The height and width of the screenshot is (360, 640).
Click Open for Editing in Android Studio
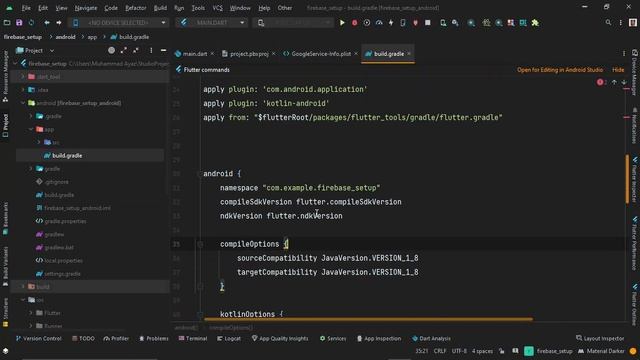click(x=560, y=70)
